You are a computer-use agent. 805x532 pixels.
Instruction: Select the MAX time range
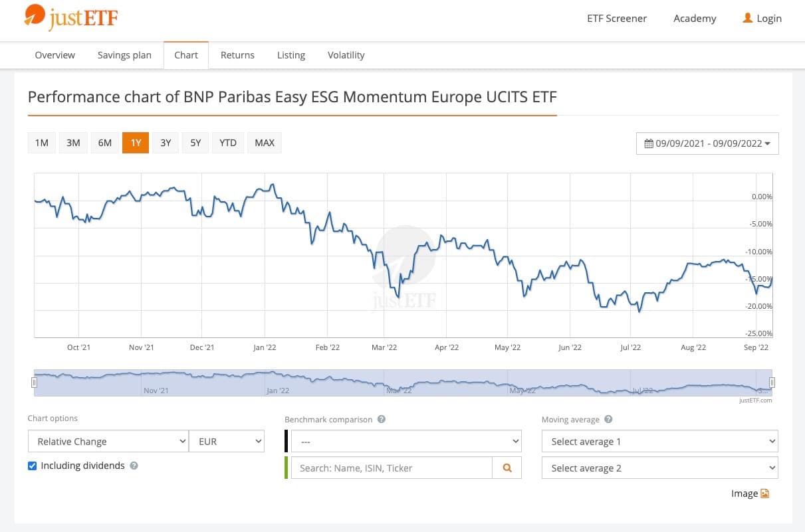265,143
